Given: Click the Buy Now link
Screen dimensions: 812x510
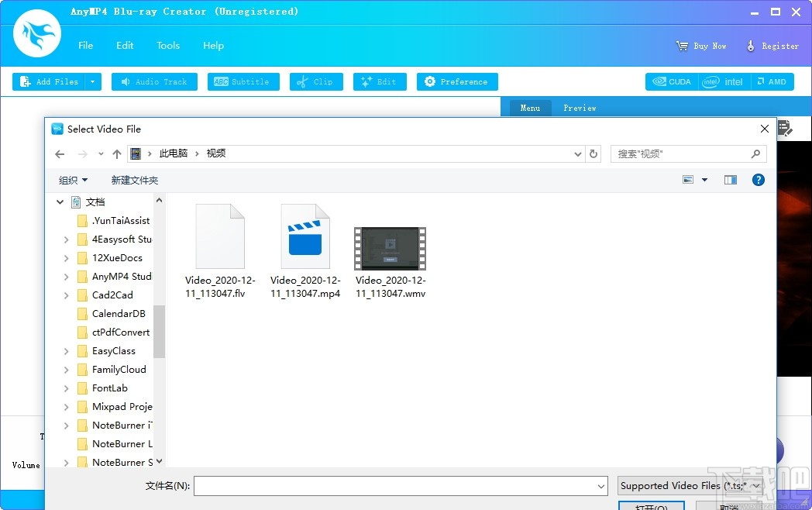Looking at the screenshot, I should point(700,46).
